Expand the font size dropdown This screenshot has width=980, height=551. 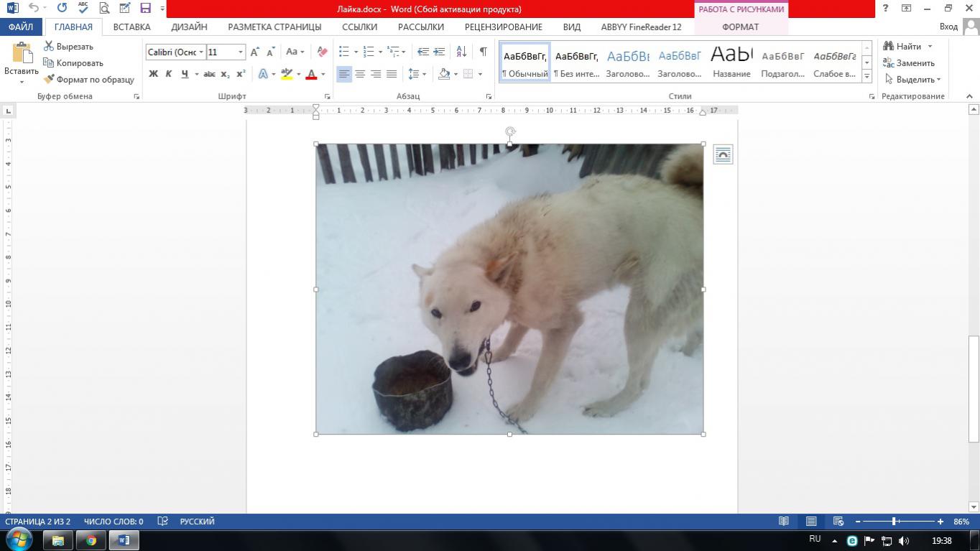coord(241,52)
